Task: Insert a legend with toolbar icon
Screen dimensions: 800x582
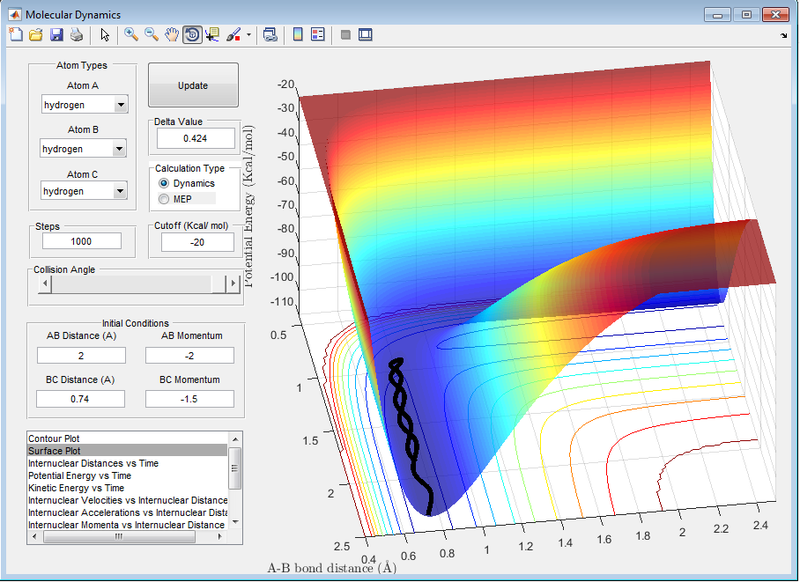Action: [x=318, y=35]
